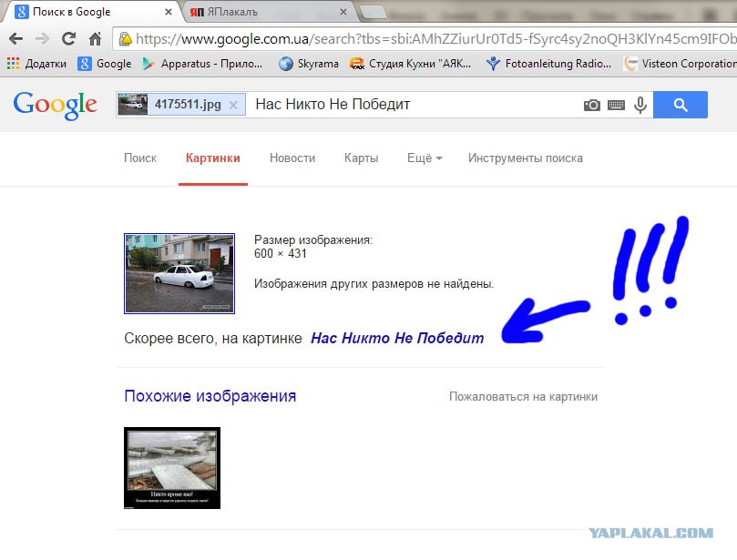The image size is (737, 560).
Task: Select the Картинки tab
Action: (x=213, y=158)
